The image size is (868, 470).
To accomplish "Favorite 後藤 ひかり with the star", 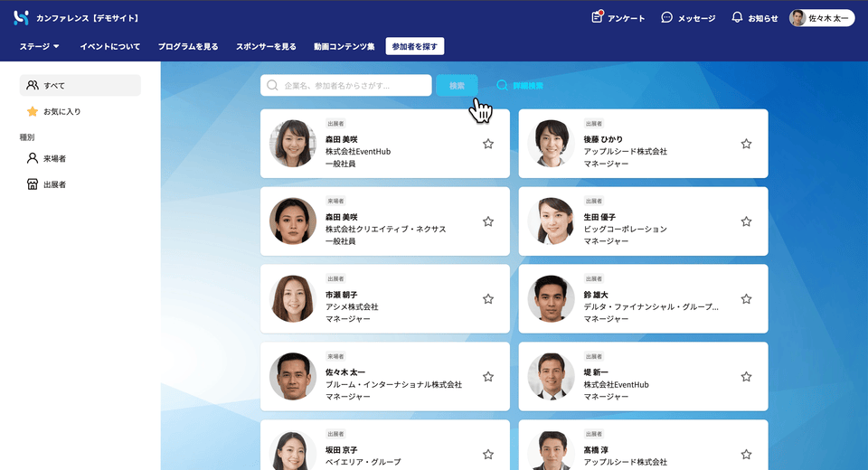I will pos(746,144).
